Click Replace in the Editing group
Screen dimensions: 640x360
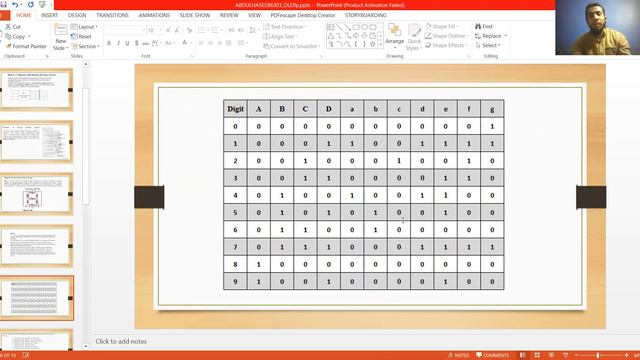coord(491,36)
